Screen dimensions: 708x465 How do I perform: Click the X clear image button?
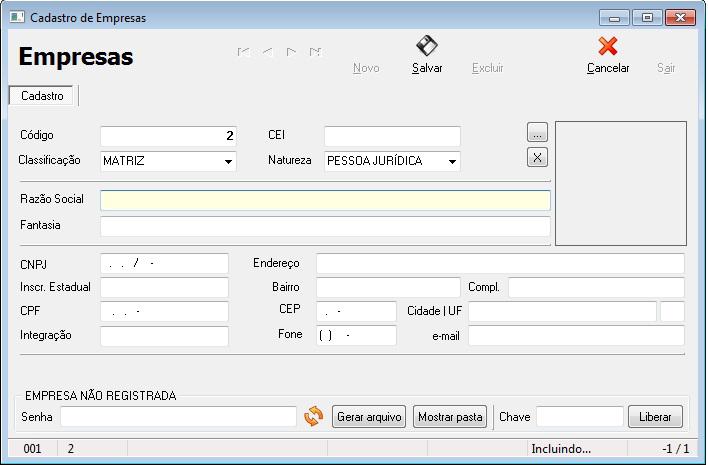click(x=537, y=157)
